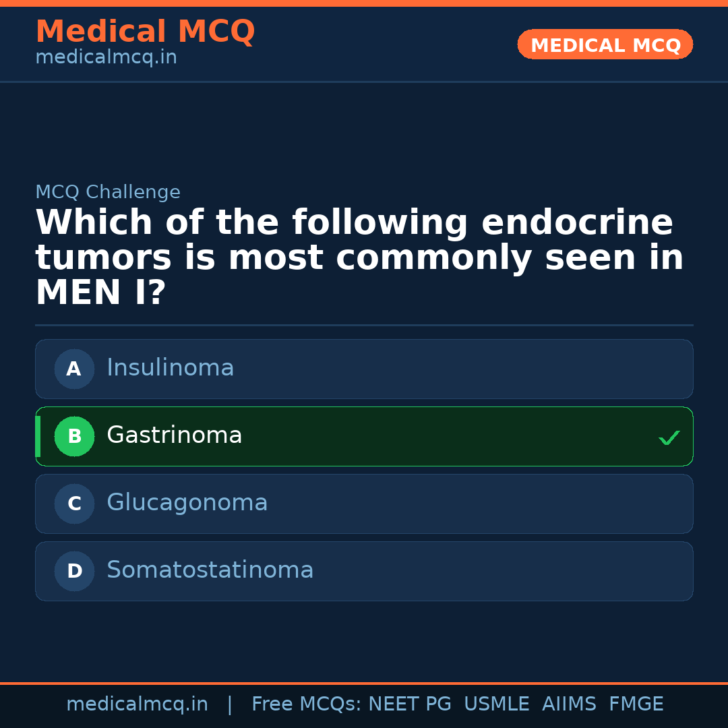
Task: Click the MCQ Challenge label
Action: (x=108, y=192)
